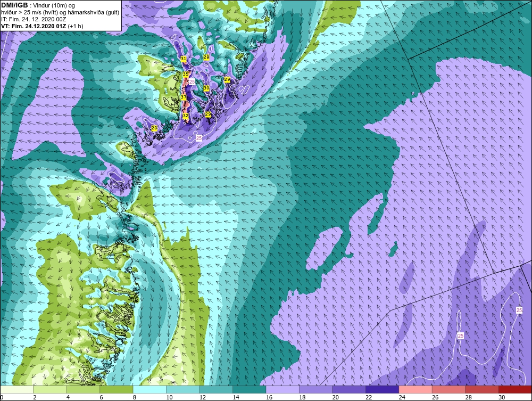The width and height of the screenshot is (532, 401).
Task: Click the 0–2 m/s palest legend swatch
Action: tap(16, 389)
